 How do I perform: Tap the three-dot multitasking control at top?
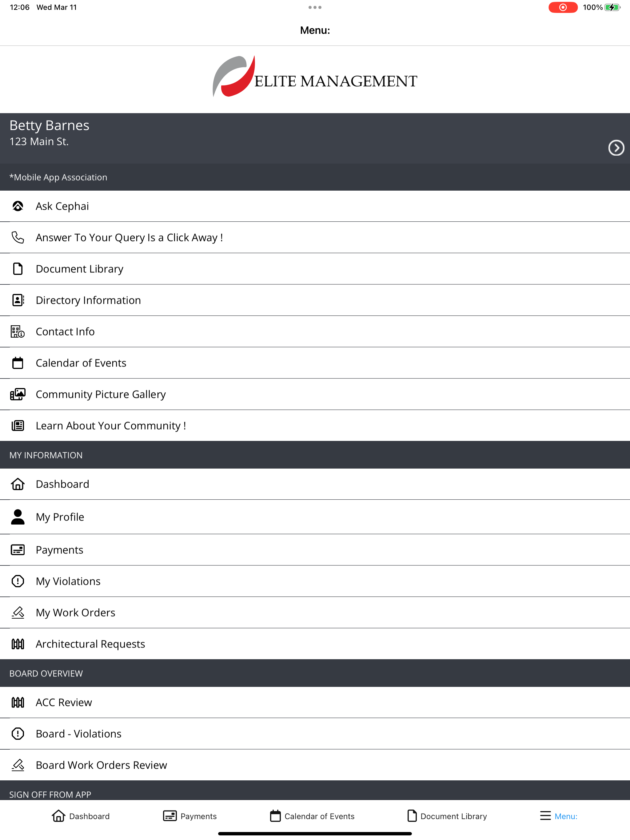(315, 7)
